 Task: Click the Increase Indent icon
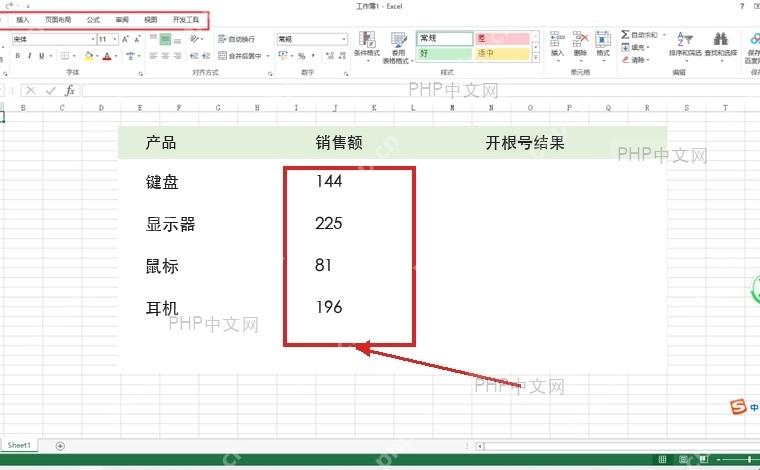(206, 56)
